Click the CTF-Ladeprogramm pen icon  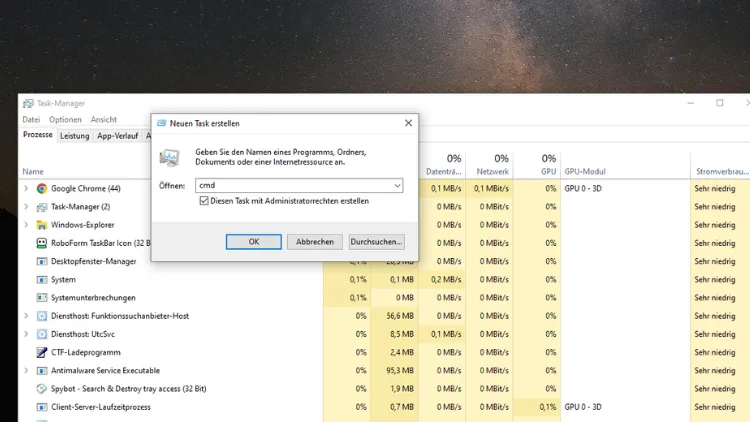point(42,352)
